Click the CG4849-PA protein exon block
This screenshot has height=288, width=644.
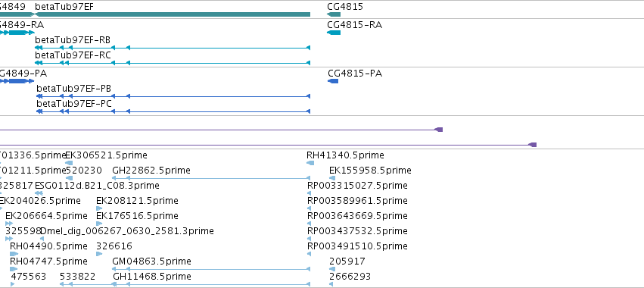pyautogui.click(x=17, y=81)
